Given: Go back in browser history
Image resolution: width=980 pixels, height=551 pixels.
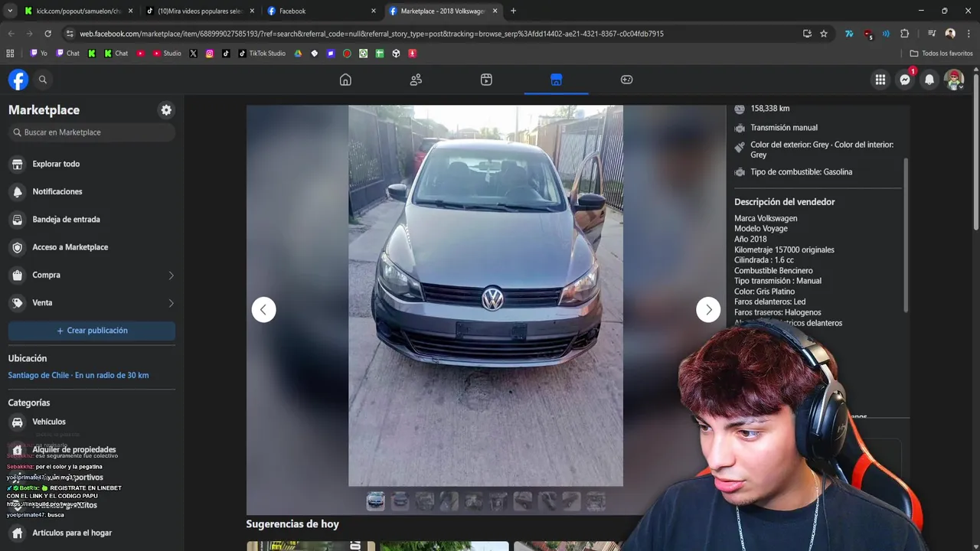Looking at the screenshot, I should [x=11, y=34].
